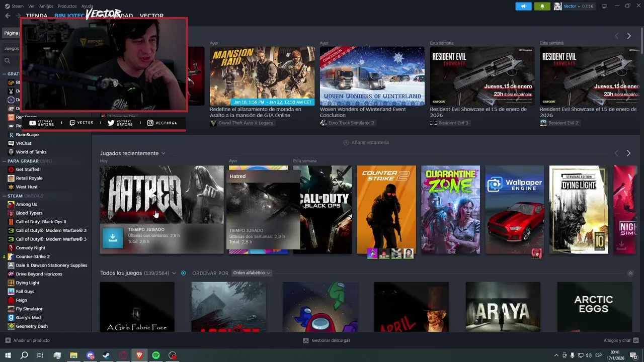Click Añadir estantería
The width and height of the screenshot is (644, 362).
(x=366, y=142)
